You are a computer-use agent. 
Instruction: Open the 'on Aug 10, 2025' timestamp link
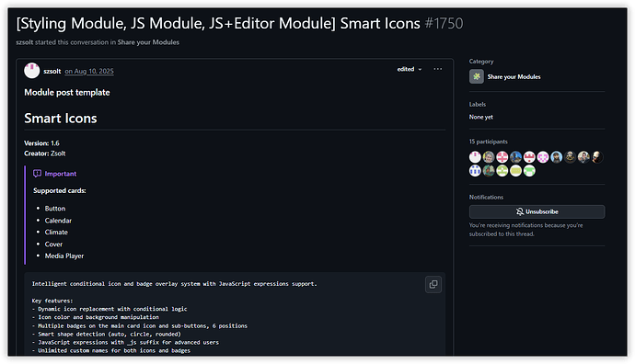[x=89, y=71]
